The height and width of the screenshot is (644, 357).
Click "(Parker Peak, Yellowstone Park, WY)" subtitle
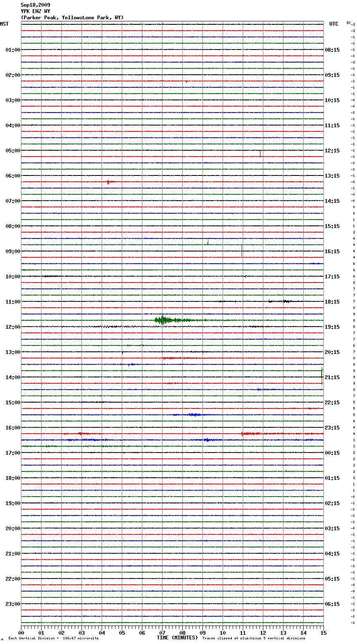72,18
